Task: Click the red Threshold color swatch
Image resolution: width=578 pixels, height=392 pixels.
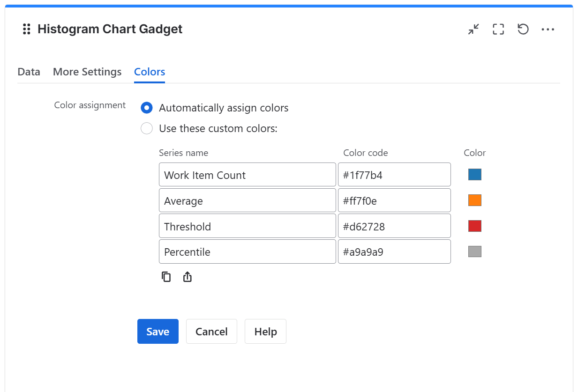Action: tap(473, 226)
